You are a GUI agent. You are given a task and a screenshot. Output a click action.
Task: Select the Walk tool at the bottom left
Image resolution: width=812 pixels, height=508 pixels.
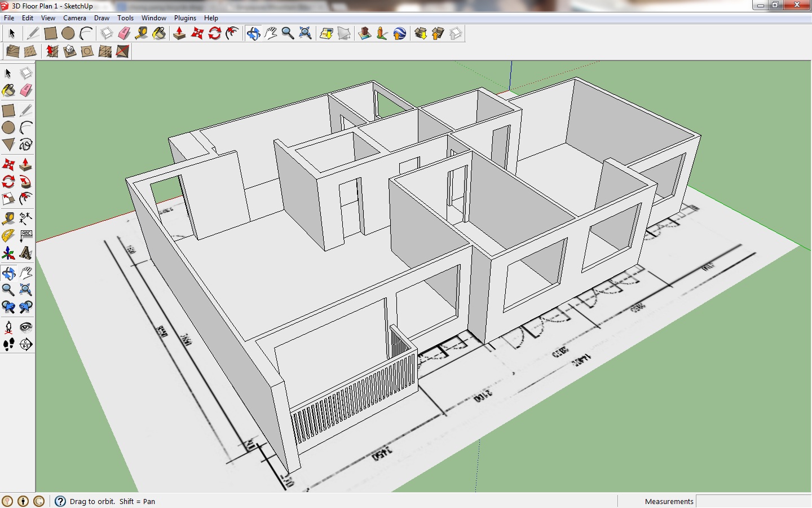click(8, 344)
